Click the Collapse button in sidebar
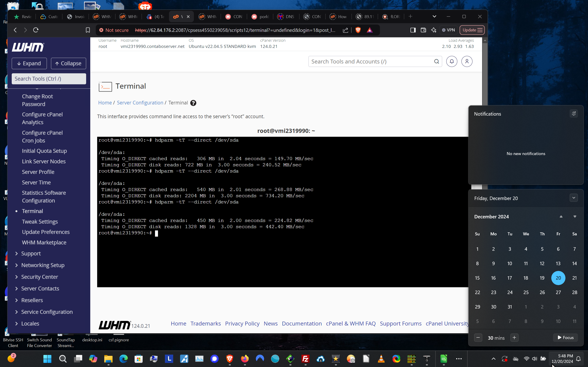588x367 pixels. (68, 63)
